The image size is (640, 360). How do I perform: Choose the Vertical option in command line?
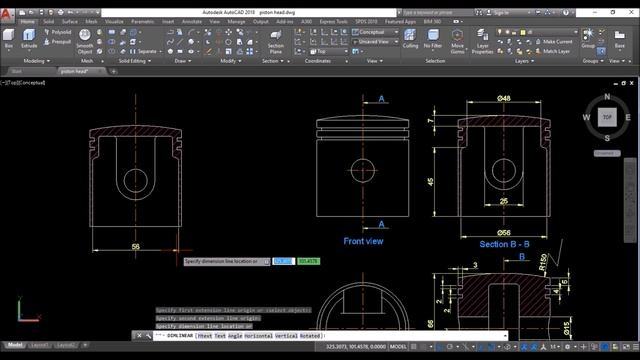286,336
